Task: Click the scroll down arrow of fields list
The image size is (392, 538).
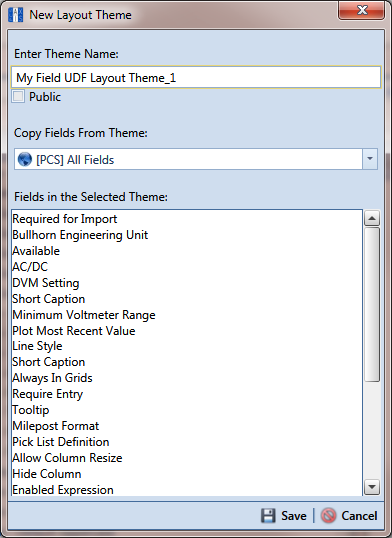Action: (372, 487)
